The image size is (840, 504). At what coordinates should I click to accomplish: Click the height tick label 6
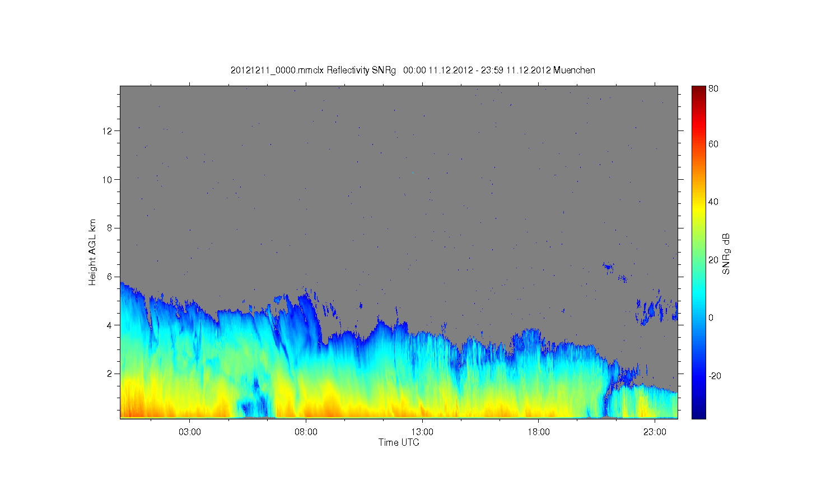(111, 277)
